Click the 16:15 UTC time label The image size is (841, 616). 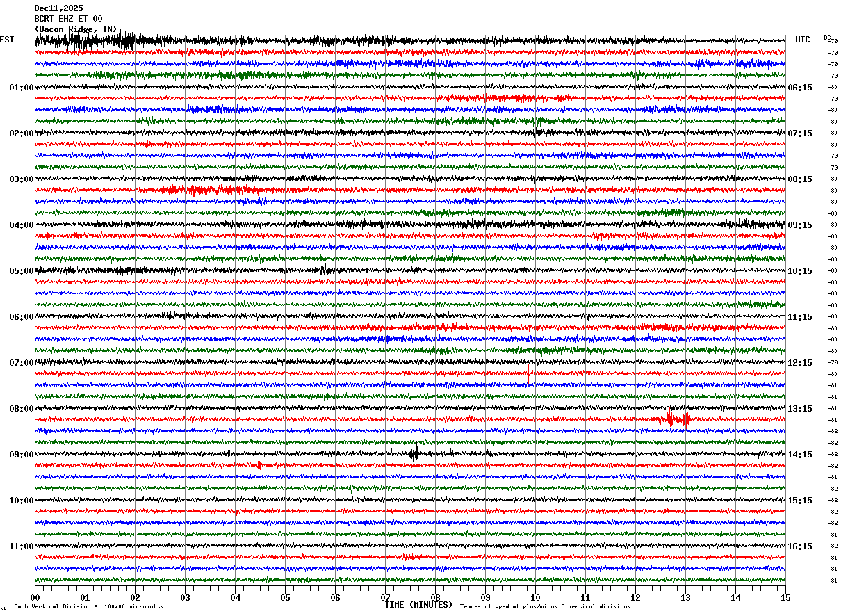pos(800,546)
